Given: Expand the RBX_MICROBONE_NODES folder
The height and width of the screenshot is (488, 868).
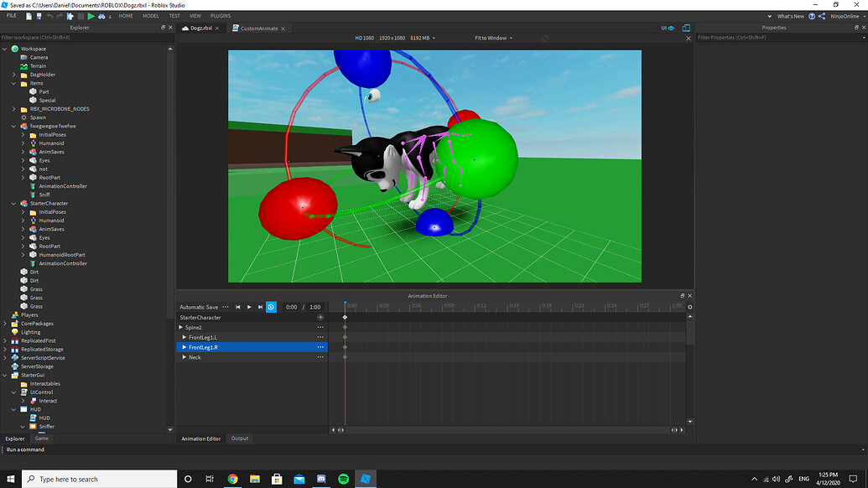Looking at the screenshot, I should 14,109.
